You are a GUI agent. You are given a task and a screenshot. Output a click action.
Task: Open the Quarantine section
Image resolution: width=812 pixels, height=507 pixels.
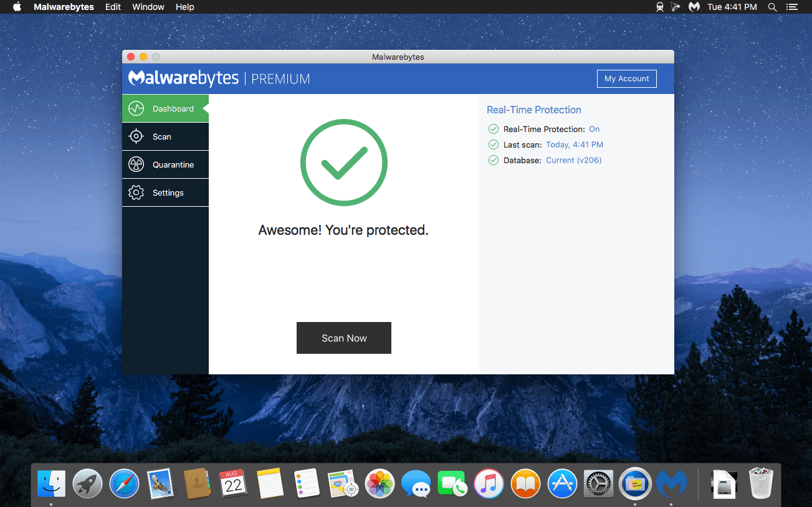tap(165, 164)
